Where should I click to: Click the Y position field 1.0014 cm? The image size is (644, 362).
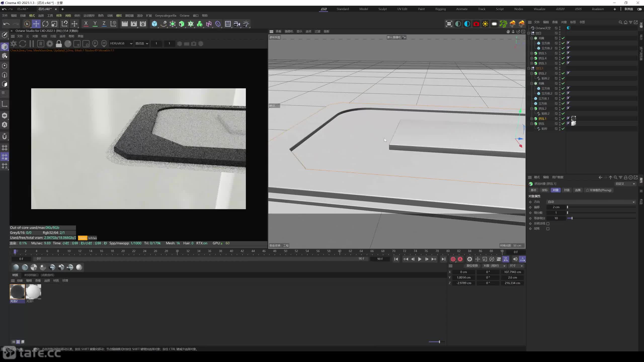[463, 278]
